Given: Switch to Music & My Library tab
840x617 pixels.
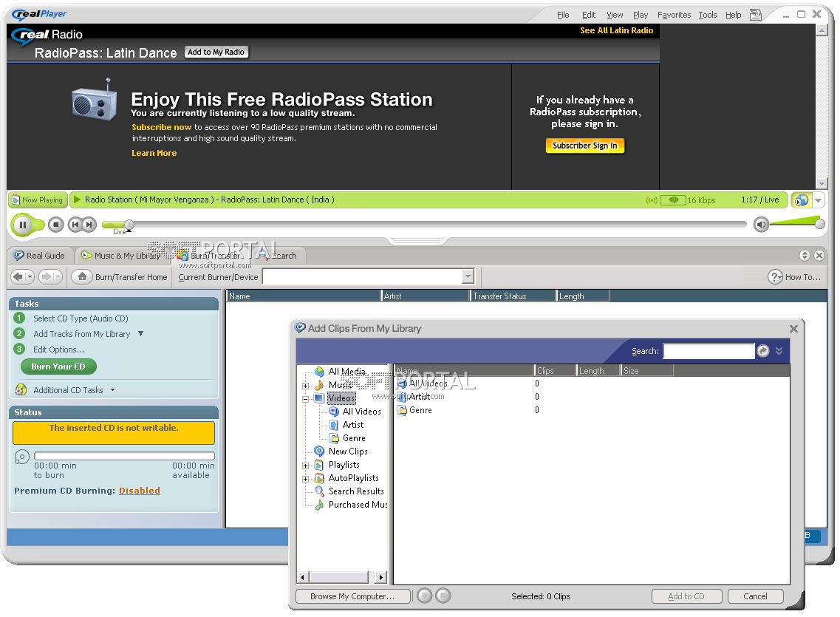Looking at the screenshot, I should pos(120,256).
